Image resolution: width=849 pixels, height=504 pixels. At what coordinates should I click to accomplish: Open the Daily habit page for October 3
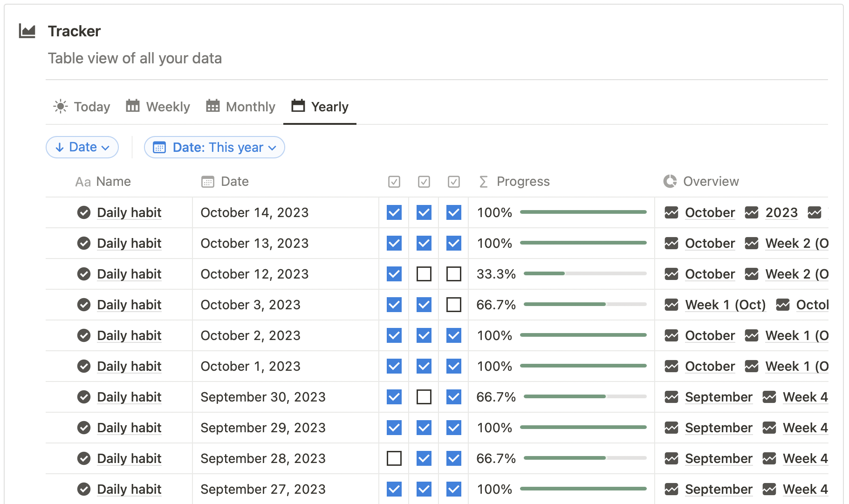(x=129, y=305)
